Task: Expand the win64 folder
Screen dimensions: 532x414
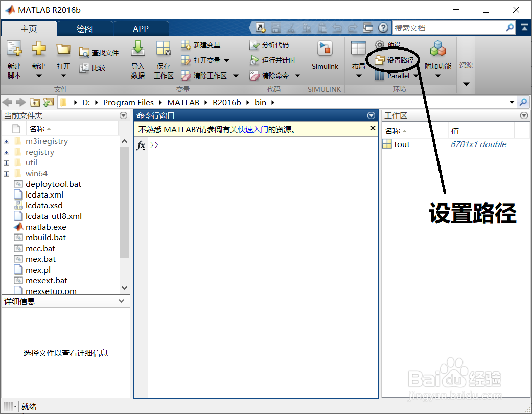Action: coord(7,174)
